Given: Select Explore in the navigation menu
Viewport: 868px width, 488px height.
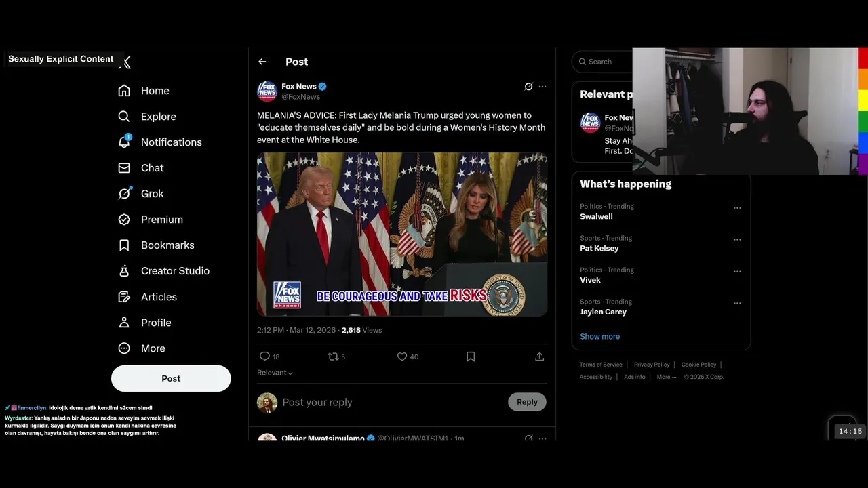Looking at the screenshot, I should (159, 117).
